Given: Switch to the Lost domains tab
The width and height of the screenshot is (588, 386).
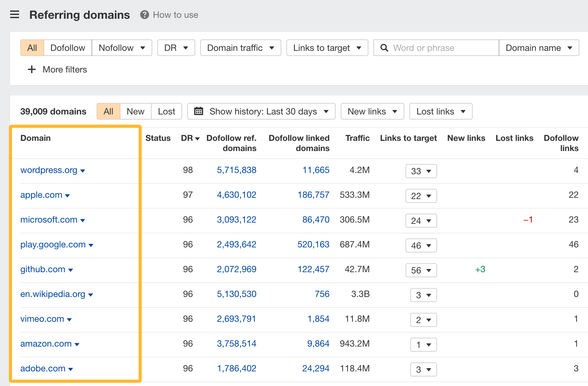Looking at the screenshot, I should (x=167, y=111).
